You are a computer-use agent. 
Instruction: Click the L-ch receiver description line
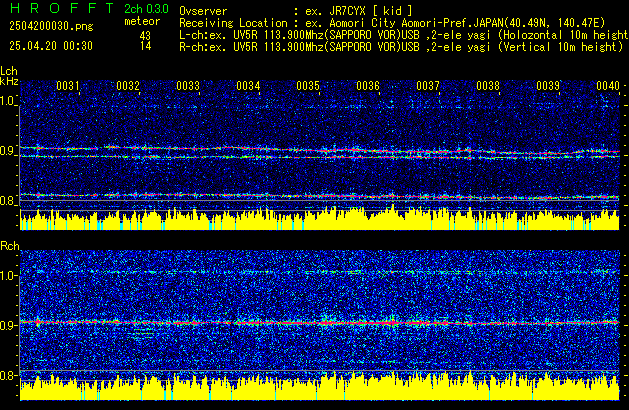click(404, 35)
